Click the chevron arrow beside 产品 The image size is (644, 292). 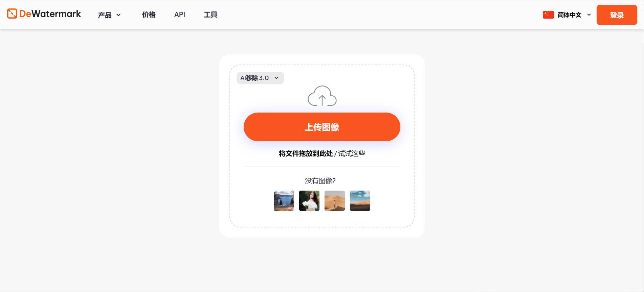118,15
